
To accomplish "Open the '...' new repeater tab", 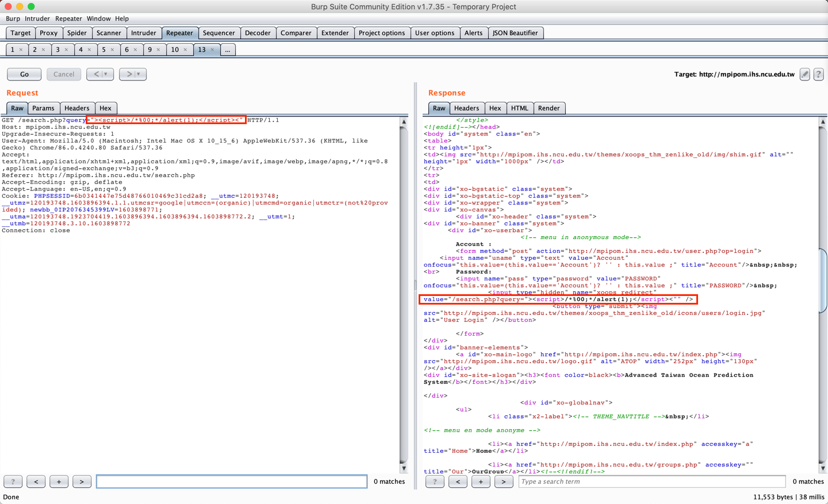I will (x=228, y=50).
